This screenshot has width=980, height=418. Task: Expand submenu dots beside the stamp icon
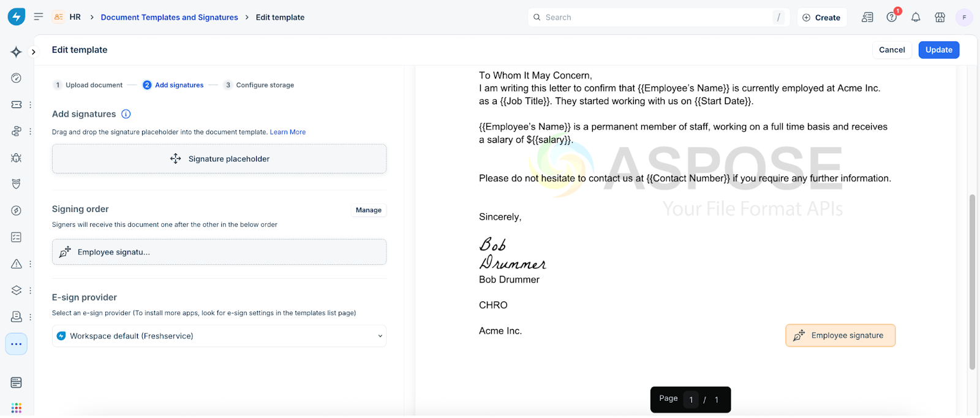30,317
